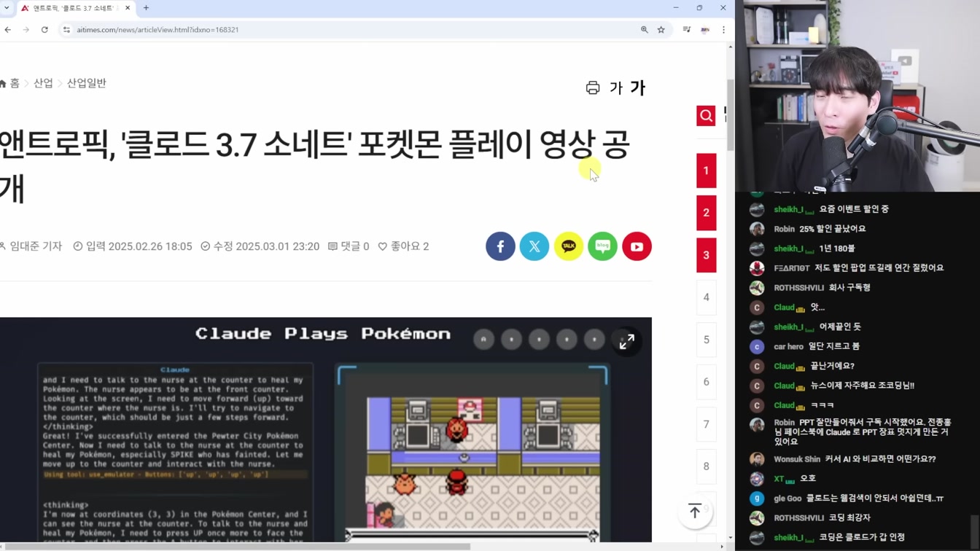The height and width of the screenshot is (551, 980).
Task: Increase font size with large 가
Action: tap(638, 88)
